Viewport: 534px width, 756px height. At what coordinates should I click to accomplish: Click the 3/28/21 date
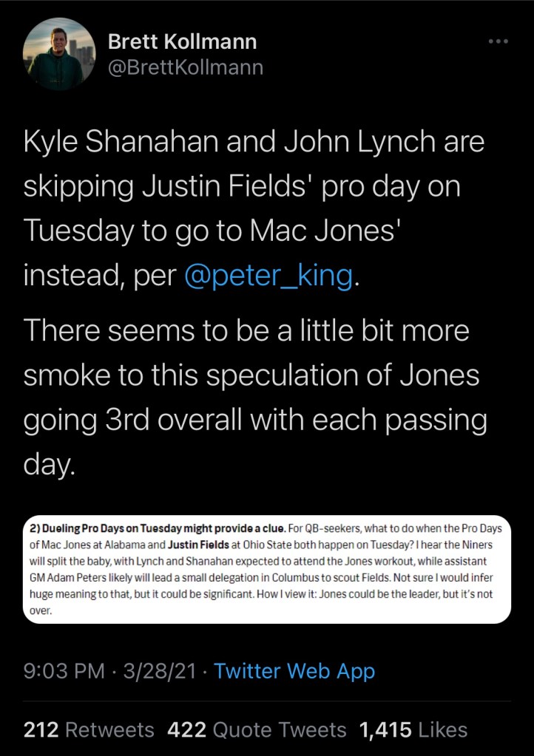pos(159,671)
